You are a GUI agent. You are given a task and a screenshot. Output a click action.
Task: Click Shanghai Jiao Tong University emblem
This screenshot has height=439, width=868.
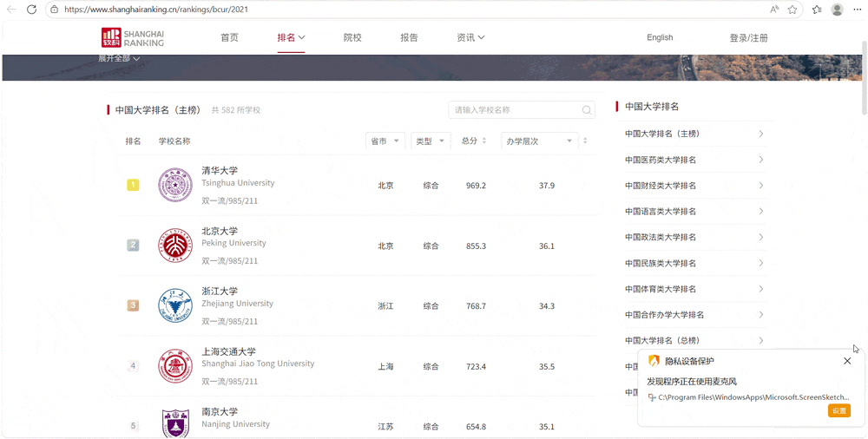click(175, 366)
